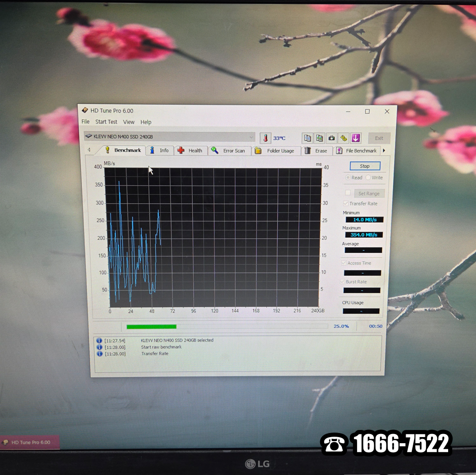This screenshot has height=475, width=476.
Task: Toggle the Access Time checkbox
Action: tap(343, 263)
